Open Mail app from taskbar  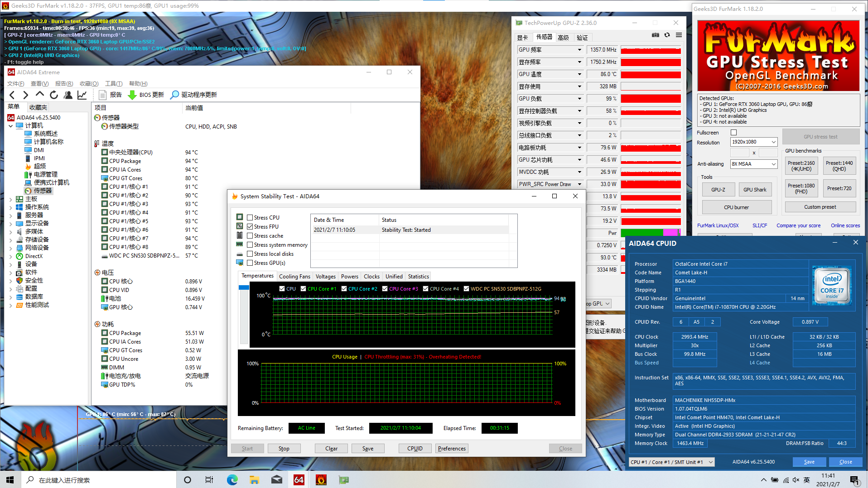click(276, 480)
